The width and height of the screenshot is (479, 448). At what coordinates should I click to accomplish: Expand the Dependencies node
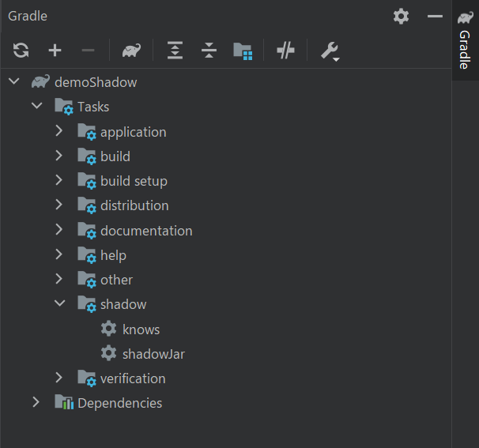coord(36,402)
